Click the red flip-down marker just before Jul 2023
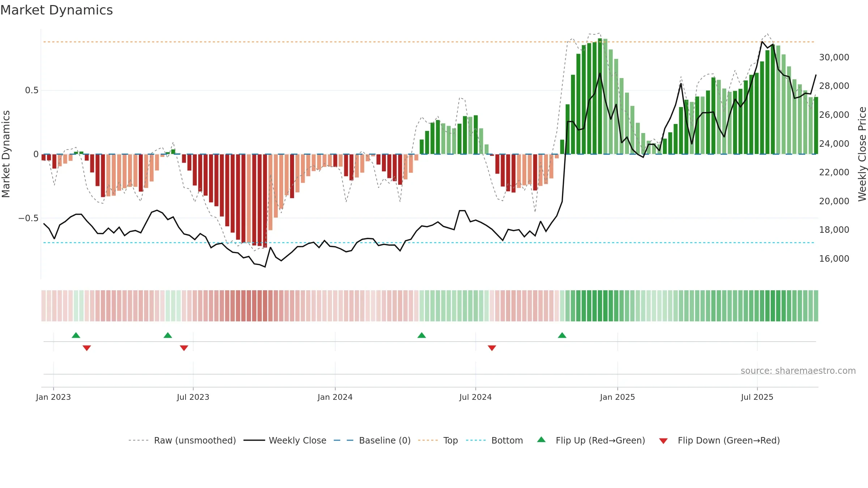This screenshot has width=868, height=488. (x=184, y=348)
